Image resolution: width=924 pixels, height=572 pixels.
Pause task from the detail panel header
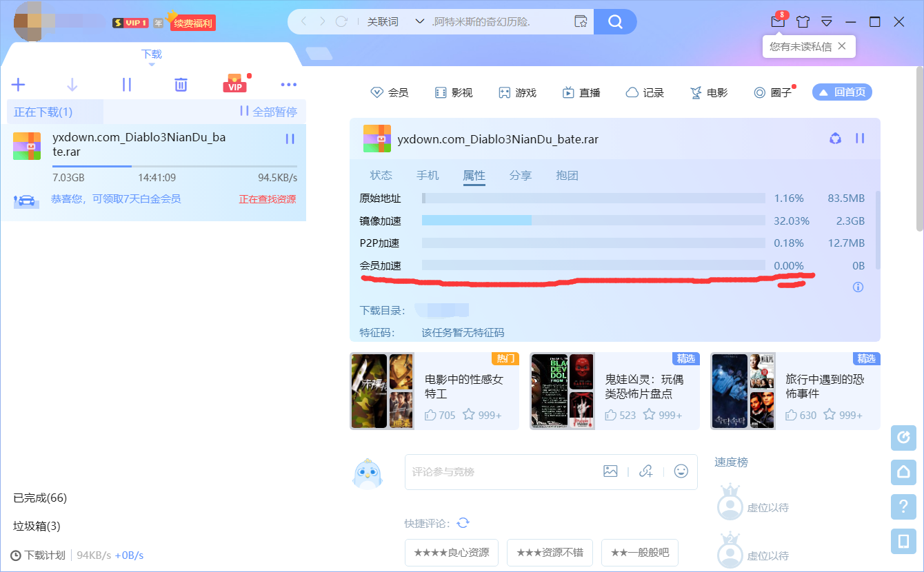860,139
